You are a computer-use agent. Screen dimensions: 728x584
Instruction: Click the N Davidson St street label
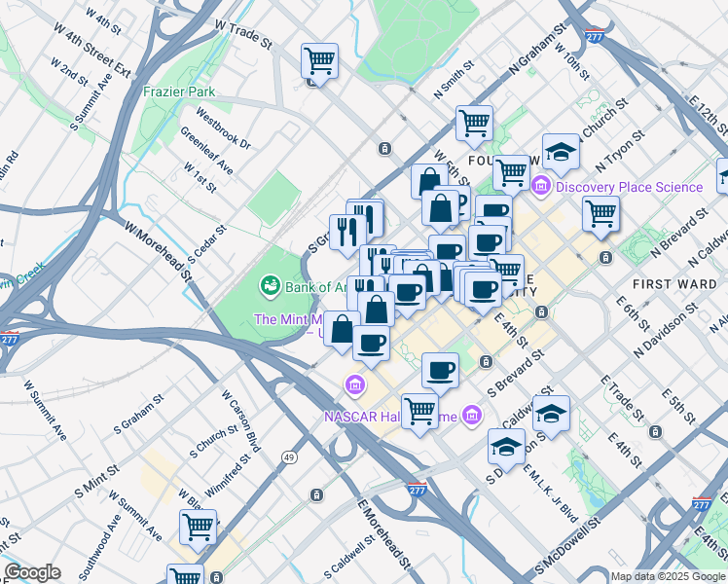click(x=666, y=330)
